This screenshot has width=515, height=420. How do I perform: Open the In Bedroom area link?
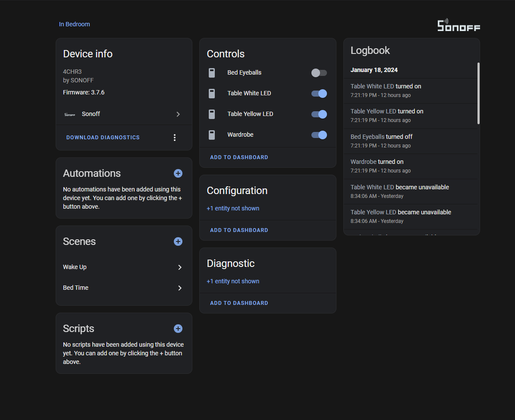pos(75,24)
